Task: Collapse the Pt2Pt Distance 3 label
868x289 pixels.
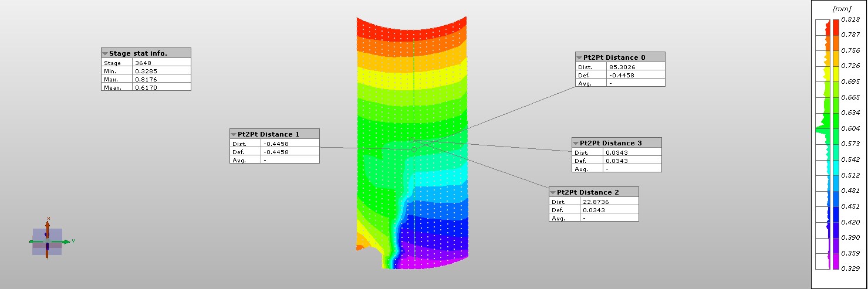Action: pyautogui.click(x=576, y=143)
